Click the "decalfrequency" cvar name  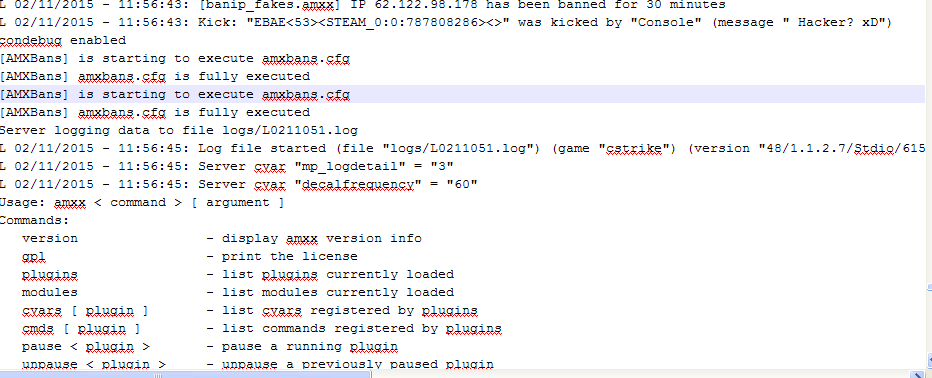tap(357, 184)
